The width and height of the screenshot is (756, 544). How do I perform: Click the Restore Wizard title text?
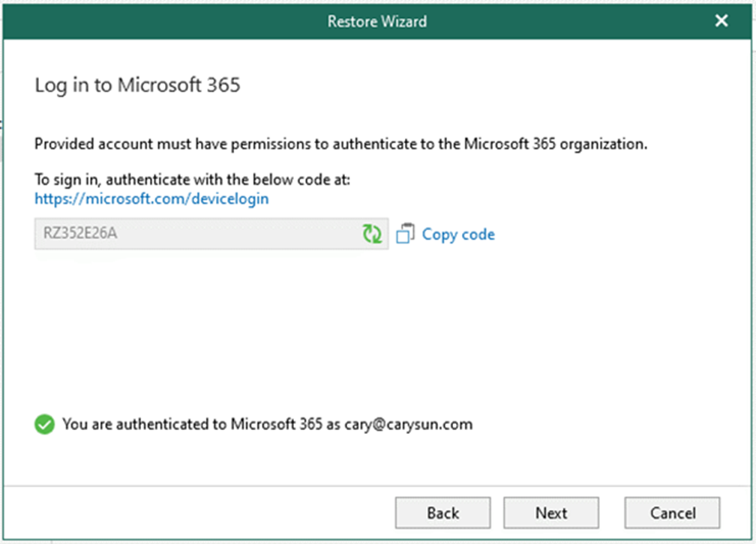click(377, 21)
